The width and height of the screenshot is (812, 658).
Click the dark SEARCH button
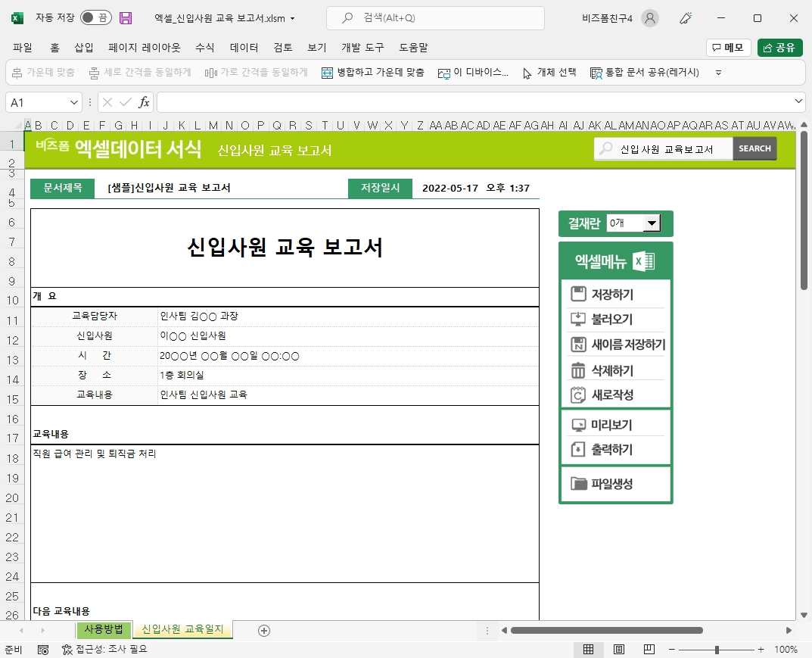(754, 148)
